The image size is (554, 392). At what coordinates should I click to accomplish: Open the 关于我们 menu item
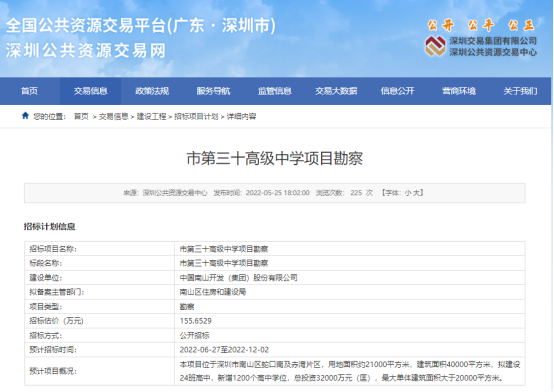(x=520, y=91)
